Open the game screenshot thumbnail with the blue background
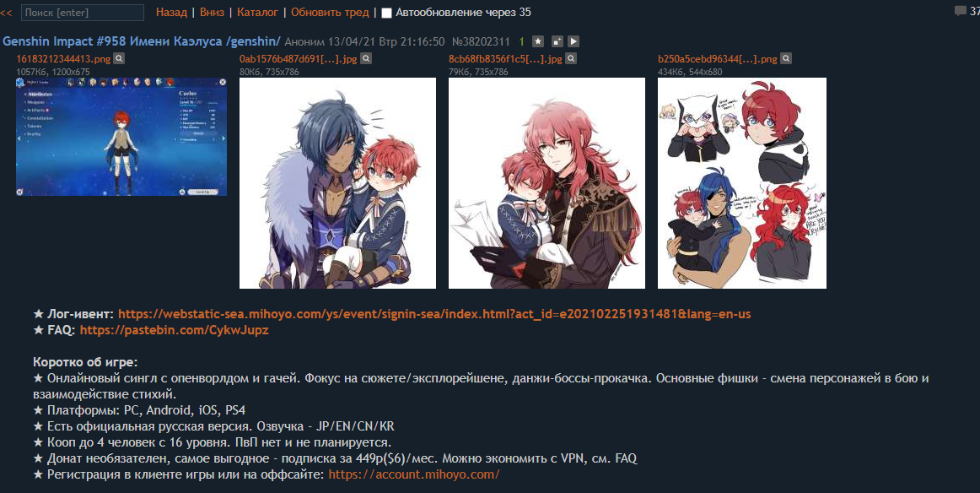980x493 pixels. click(x=121, y=137)
